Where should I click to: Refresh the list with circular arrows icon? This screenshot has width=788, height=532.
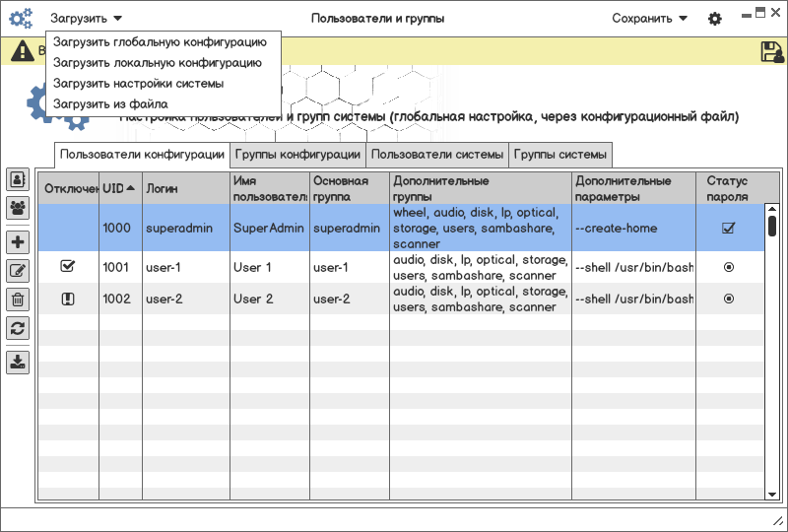18,328
